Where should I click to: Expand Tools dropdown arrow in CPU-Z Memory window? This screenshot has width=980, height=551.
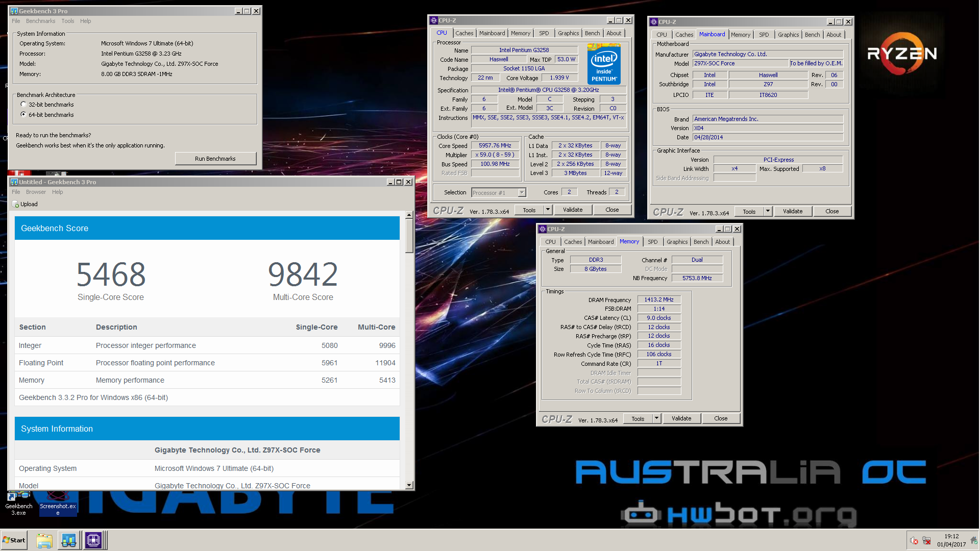click(656, 418)
